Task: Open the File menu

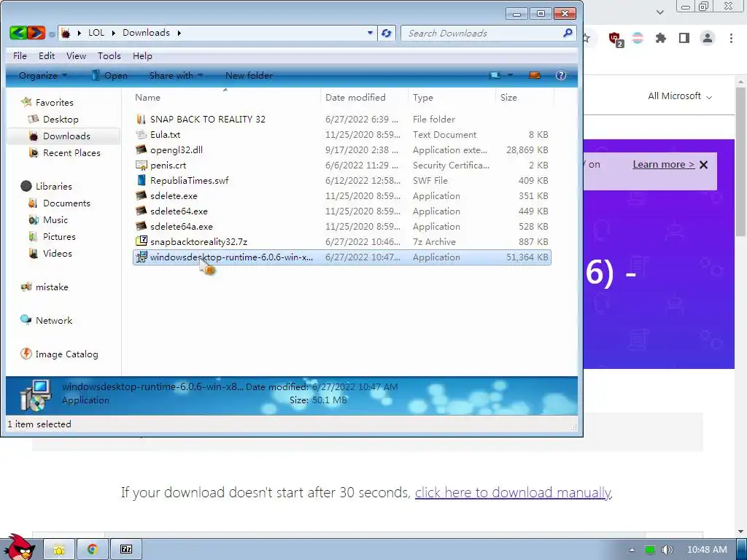Action: (x=20, y=55)
